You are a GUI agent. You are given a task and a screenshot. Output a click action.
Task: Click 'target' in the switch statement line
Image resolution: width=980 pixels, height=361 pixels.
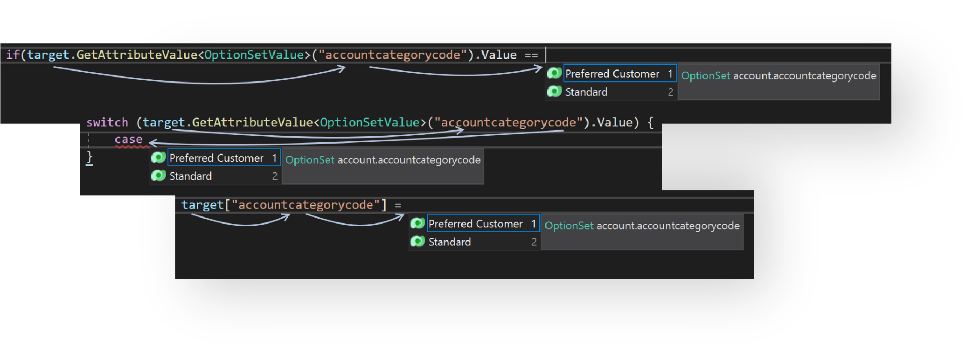[x=164, y=122]
